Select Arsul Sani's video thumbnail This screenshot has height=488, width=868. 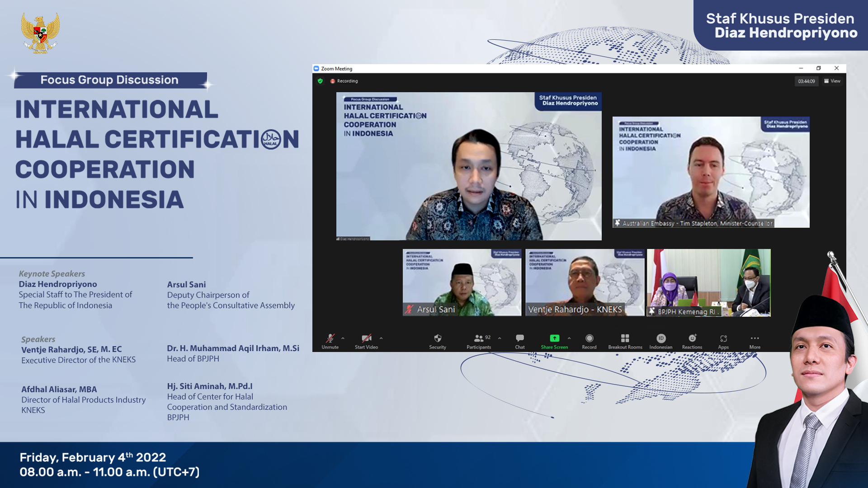tap(462, 282)
